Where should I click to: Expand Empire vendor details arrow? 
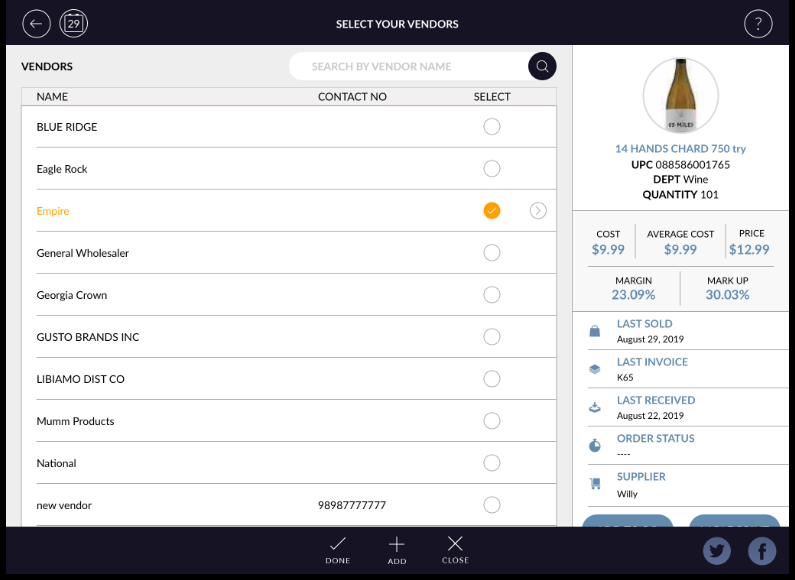(x=538, y=211)
